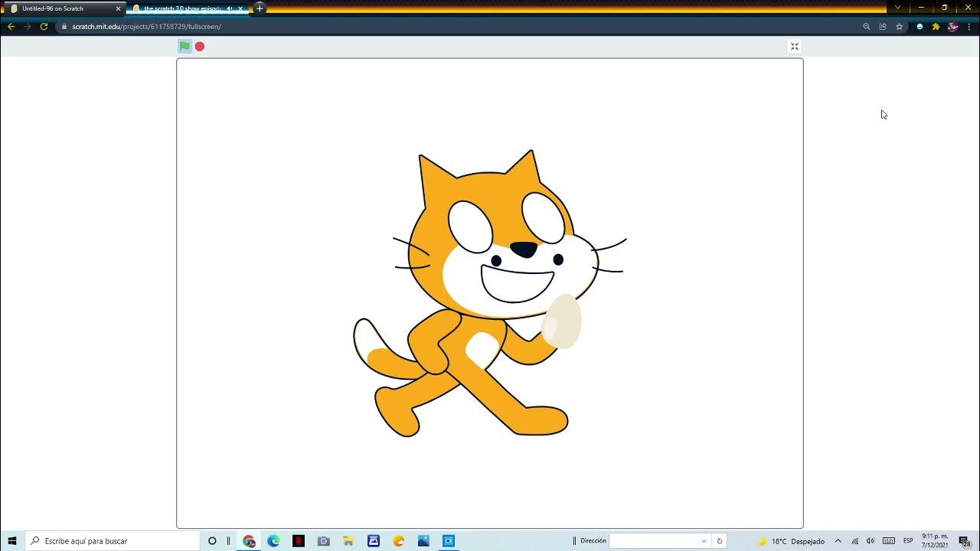980x551 pixels.
Task: Open the notification center icon
Action: [x=965, y=541]
